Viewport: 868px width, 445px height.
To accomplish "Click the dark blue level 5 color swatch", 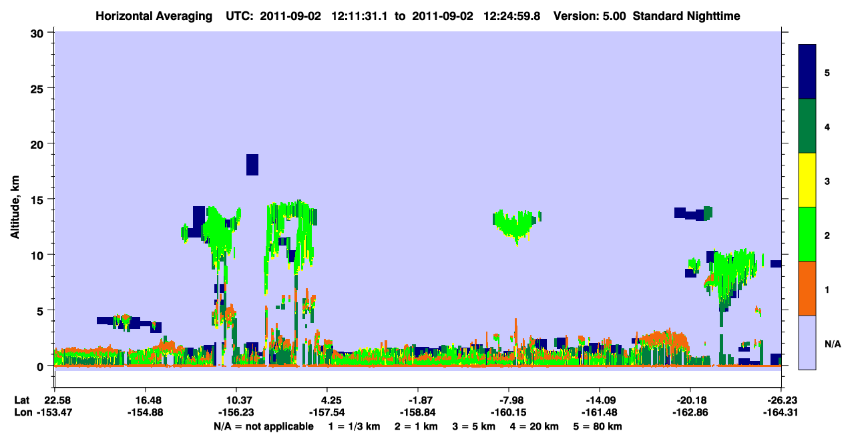I will point(807,72).
